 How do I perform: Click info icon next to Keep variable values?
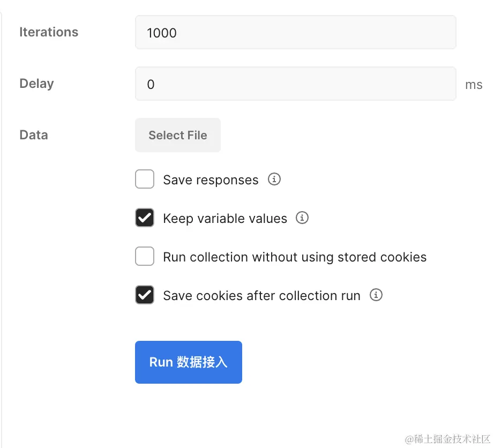point(302,218)
